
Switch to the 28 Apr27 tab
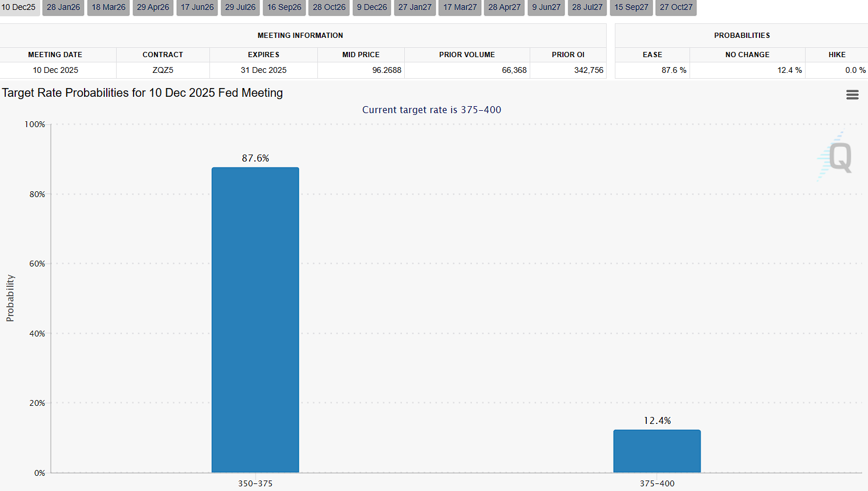[x=505, y=8]
